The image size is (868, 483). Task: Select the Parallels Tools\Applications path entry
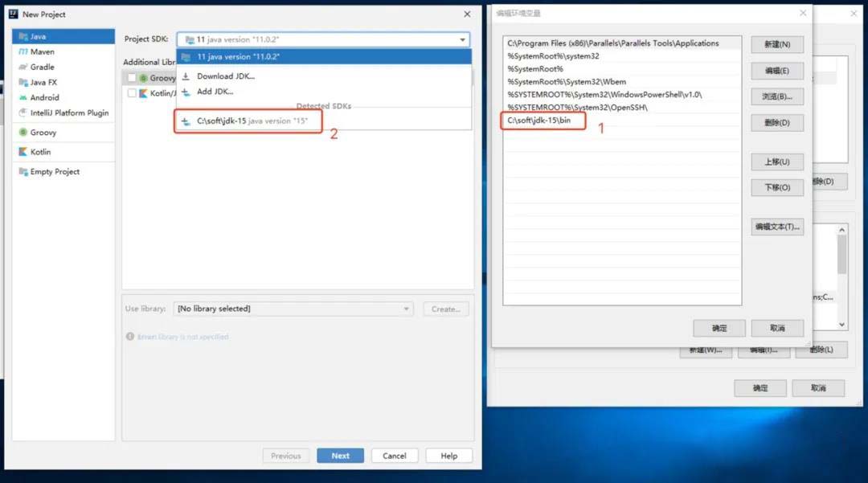click(622, 43)
